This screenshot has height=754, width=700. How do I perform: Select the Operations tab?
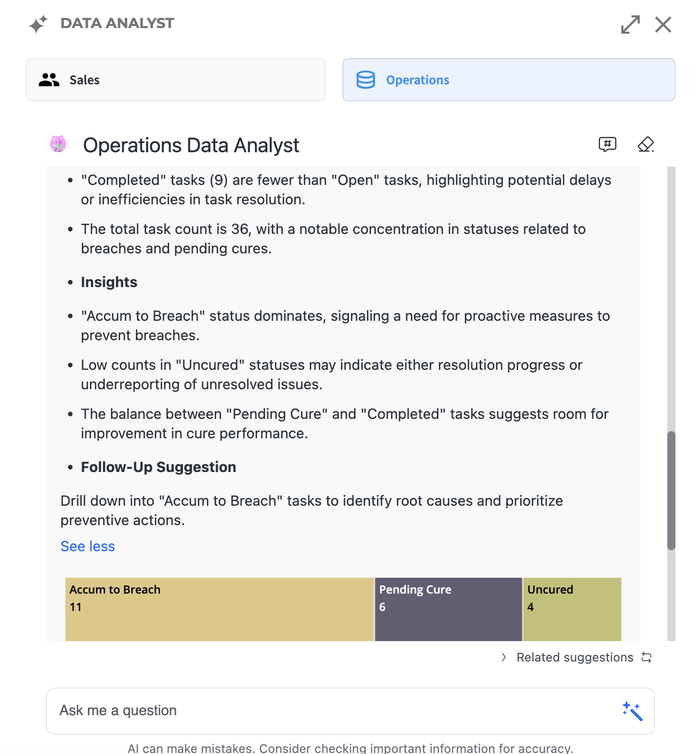(x=508, y=80)
